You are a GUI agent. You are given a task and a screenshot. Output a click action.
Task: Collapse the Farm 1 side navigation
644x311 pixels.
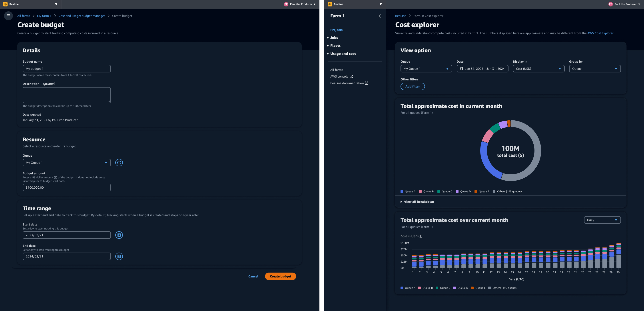coord(380,16)
